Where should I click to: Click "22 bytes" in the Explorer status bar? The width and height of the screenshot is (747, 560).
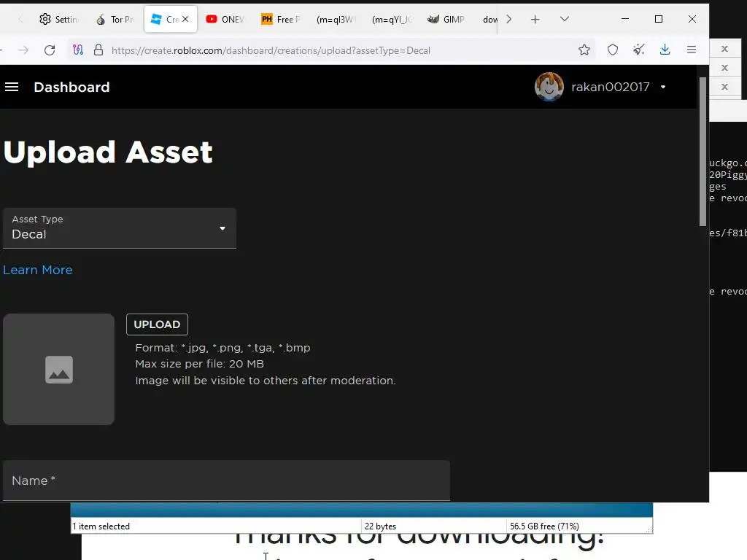coord(380,526)
